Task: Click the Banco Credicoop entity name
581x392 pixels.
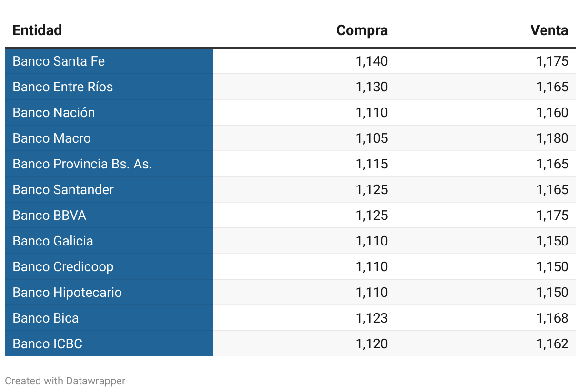Action: (63, 267)
